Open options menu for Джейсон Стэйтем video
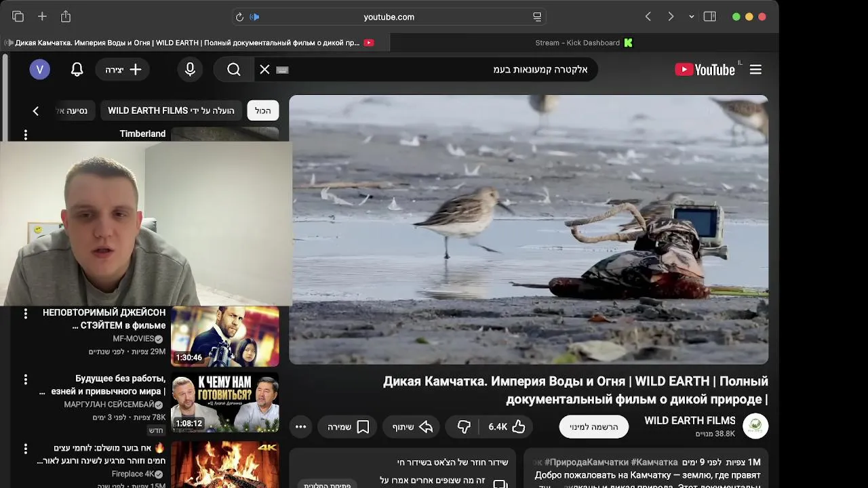 click(26, 313)
